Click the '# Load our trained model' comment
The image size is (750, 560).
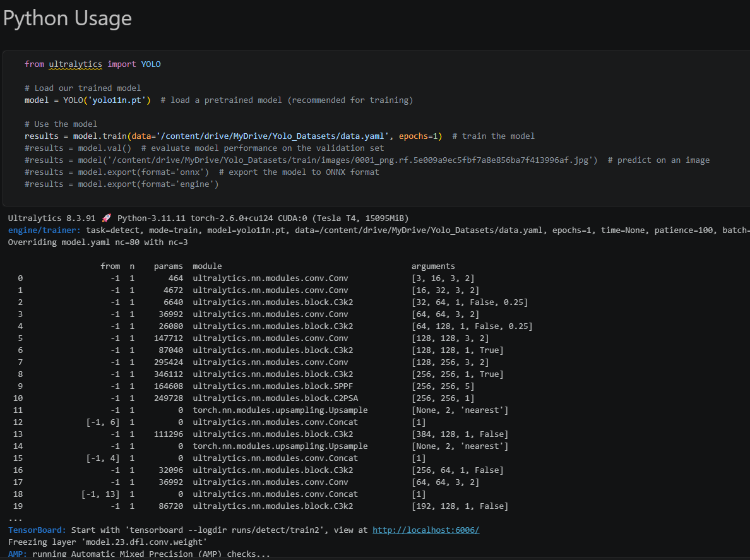pyautogui.click(x=83, y=88)
